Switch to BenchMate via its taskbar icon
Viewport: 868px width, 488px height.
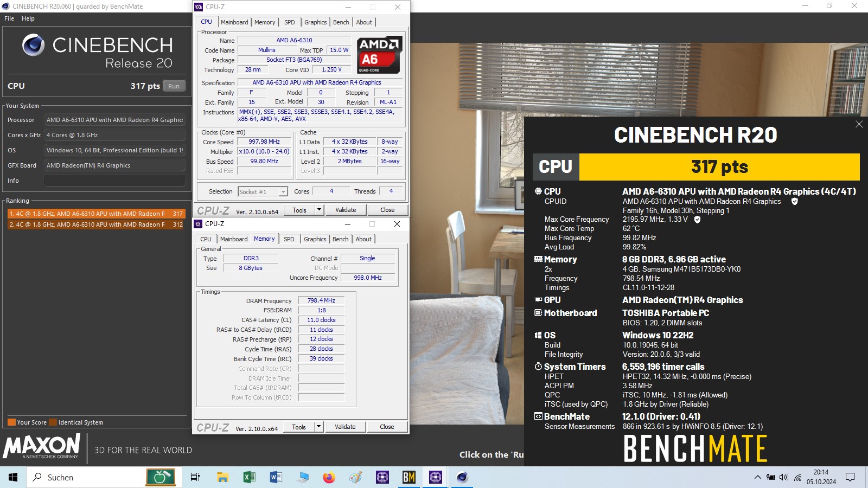click(x=409, y=477)
